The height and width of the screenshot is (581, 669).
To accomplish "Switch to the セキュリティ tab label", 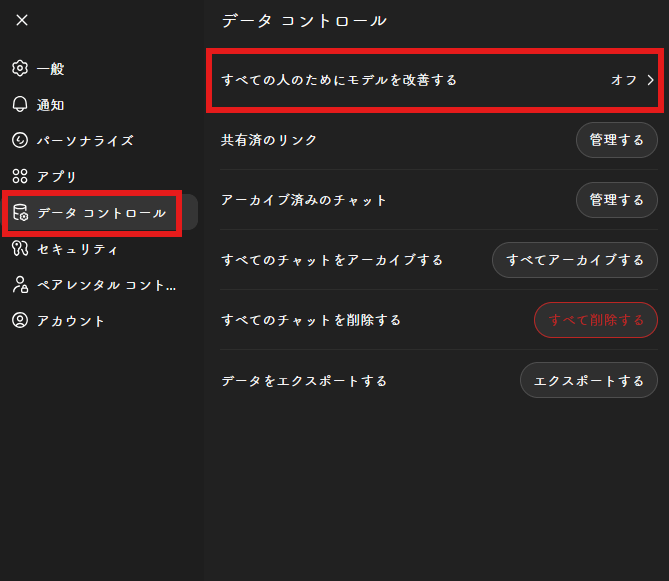I will click(x=78, y=249).
